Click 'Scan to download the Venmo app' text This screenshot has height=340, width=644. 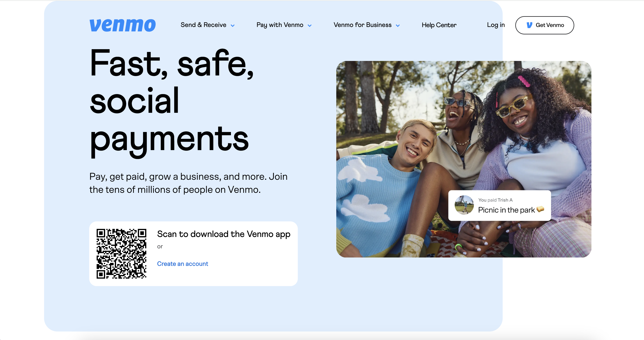pos(223,234)
